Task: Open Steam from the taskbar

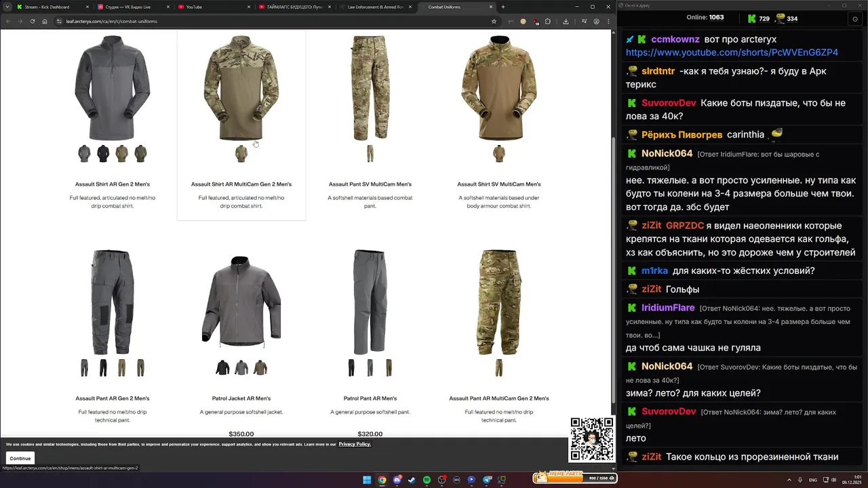Action: click(x=412, y=480)
